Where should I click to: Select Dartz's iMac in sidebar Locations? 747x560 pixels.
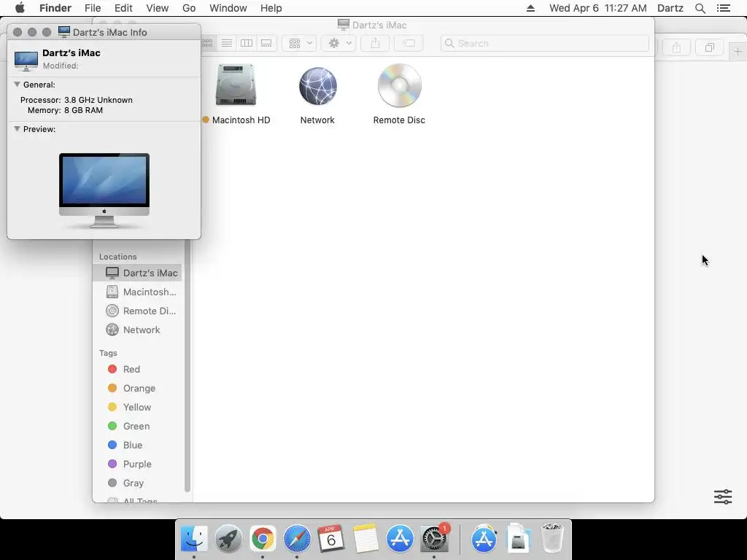coord(137,273)
